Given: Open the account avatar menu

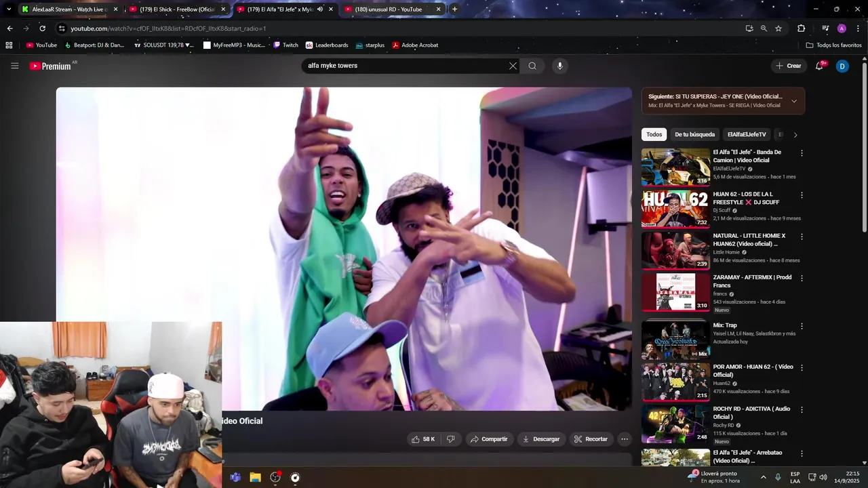Looking at the screenshot, I should pos(842,66).
